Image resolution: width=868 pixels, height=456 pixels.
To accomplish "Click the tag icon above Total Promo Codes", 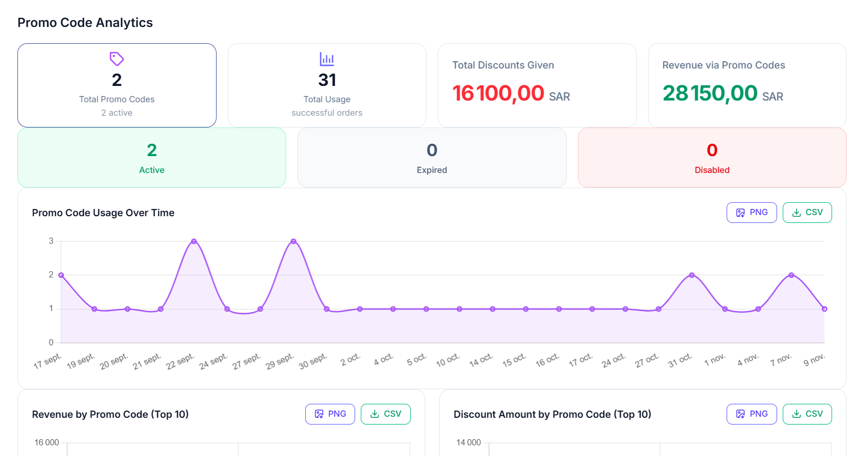I will (x=117, y=59).
